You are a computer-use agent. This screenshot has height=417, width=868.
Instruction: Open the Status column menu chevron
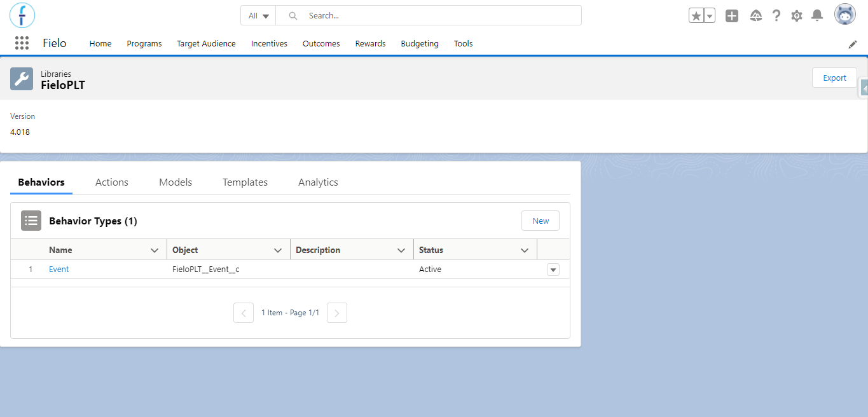point(525,250)
